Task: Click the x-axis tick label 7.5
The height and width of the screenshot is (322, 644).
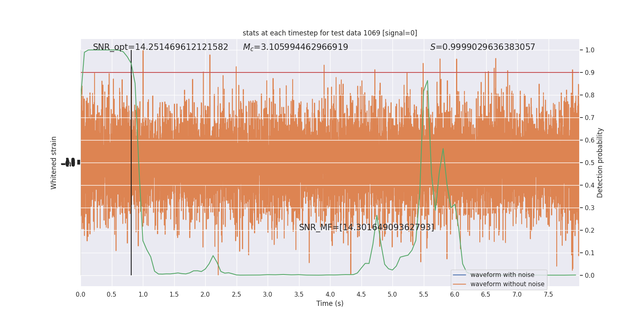Action: (x=548, y=295)
